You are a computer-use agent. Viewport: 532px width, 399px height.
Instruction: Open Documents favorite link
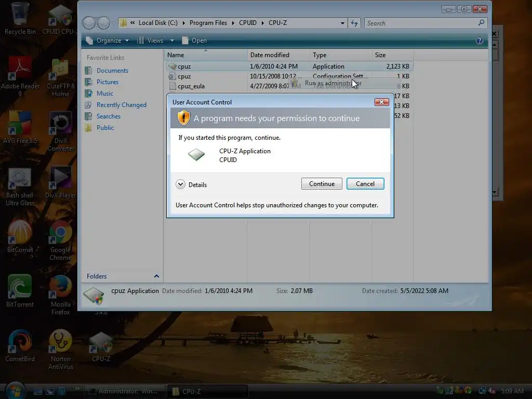point(112,70)
